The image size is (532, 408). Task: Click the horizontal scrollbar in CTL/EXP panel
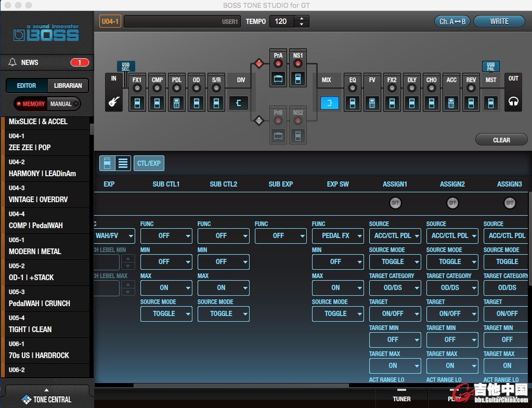pos(241,385)
